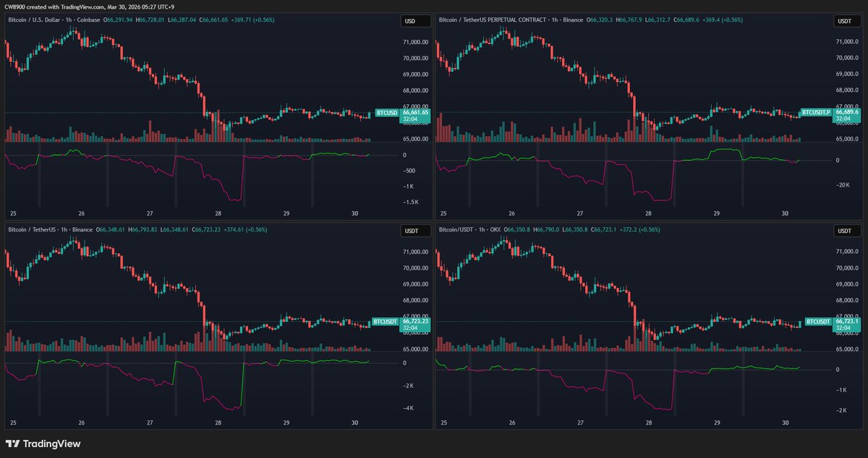Click the 'CW8900 created with TradingView.com' header text

pos(54,7)
